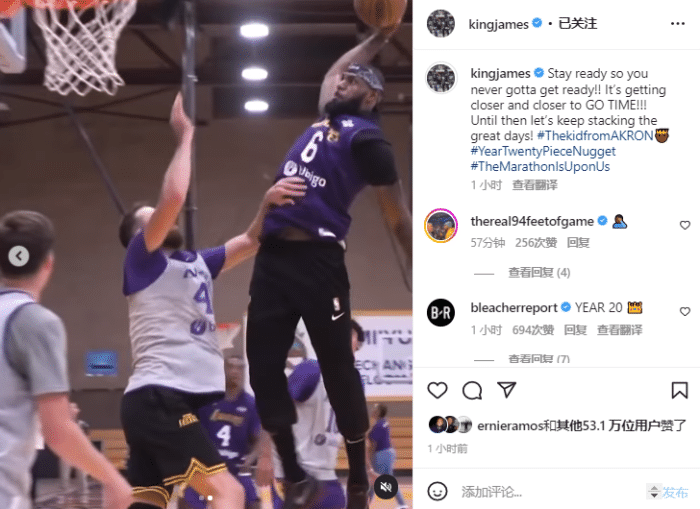Image resolution: width=700 pixels, height=509 pixels.
Task: Click 查看翻译 under the caption
Action: [x=534, y=185]
